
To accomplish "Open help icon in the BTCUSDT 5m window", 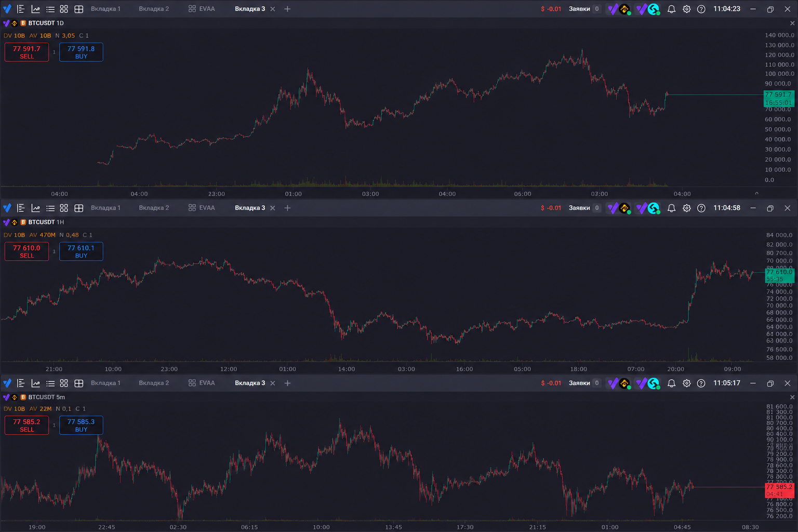I will (x=701, y=383).
